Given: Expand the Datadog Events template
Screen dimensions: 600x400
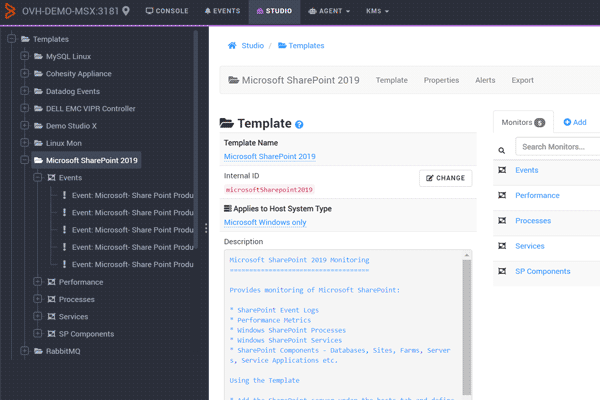Looking at the screenshot, I should point(24,91).
